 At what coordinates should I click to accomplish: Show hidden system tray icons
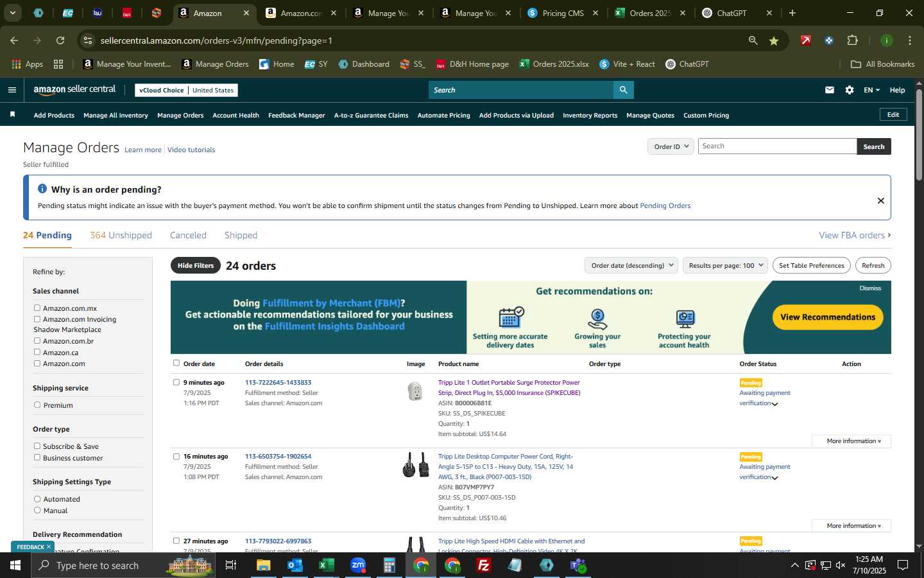pyautogui.click(x=794, y=565)
